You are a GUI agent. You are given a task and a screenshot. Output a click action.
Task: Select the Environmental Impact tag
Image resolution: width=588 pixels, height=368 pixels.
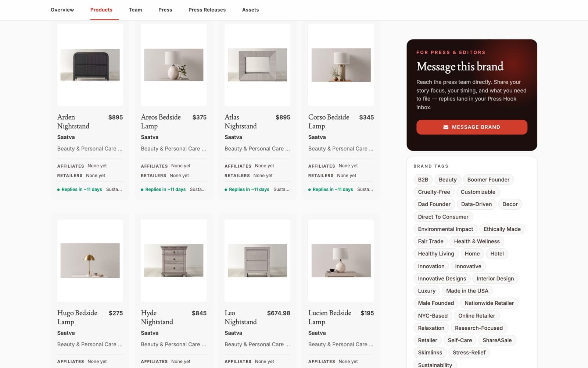pos(445,229)
